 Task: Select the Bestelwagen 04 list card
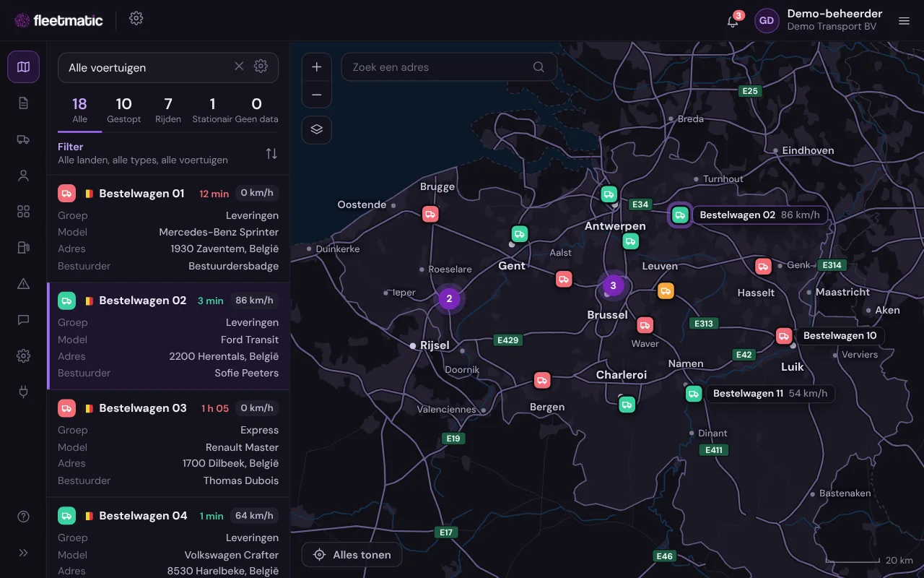pyautogui.click(x=168, y=538)
